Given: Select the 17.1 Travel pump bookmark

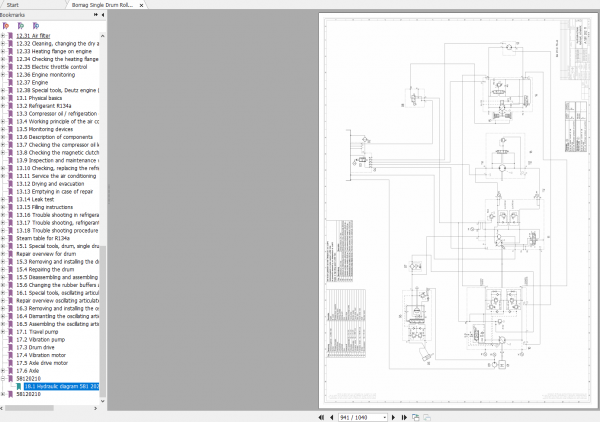Looking at the screenshot, I should (x=37, y=332).
